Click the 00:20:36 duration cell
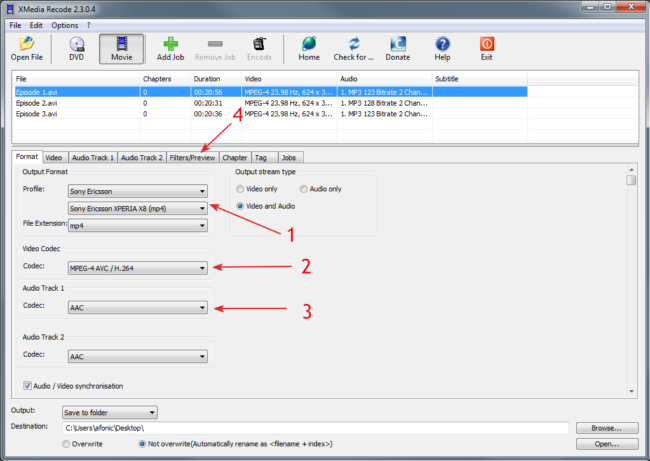 pos(208,114)
